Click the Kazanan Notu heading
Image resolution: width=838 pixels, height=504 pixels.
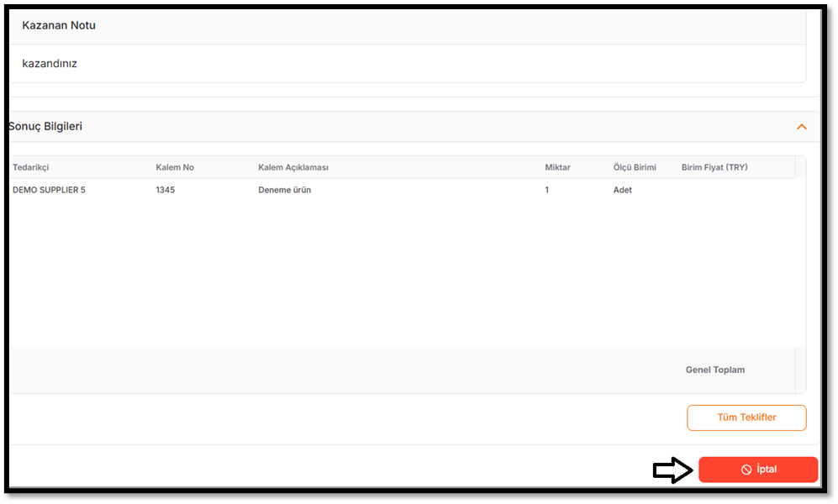59,25
